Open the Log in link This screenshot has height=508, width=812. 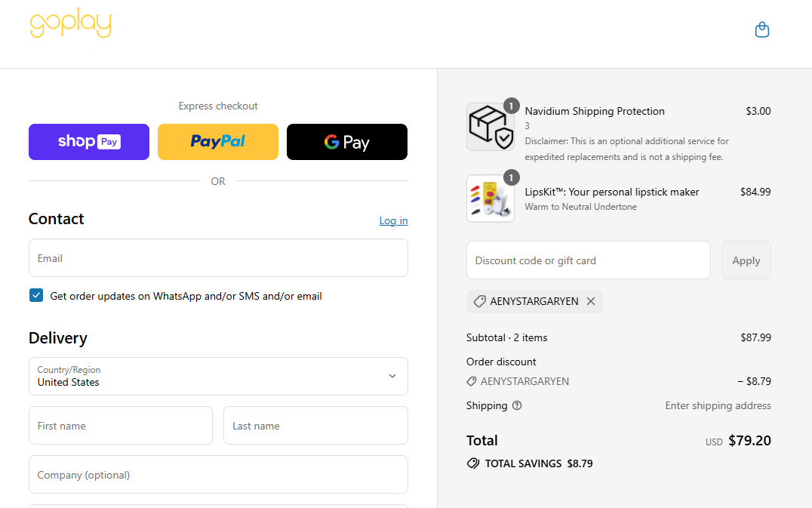tap(394, 220)
